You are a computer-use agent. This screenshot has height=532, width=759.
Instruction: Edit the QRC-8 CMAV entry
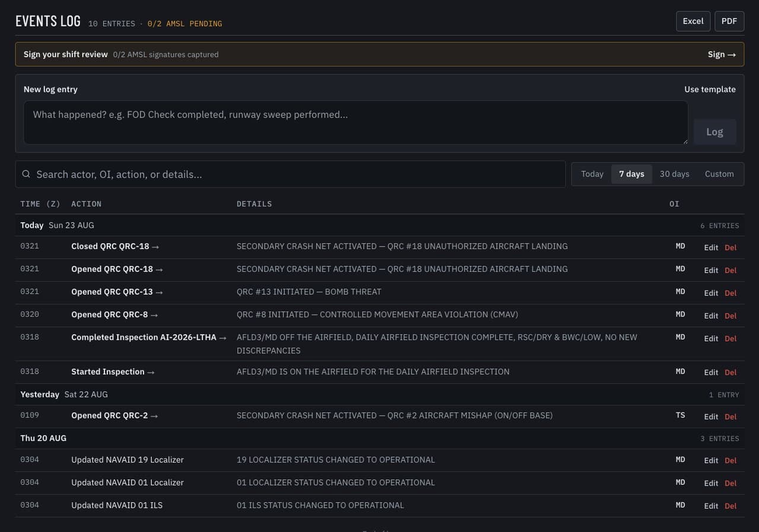[x=711, y=316]
